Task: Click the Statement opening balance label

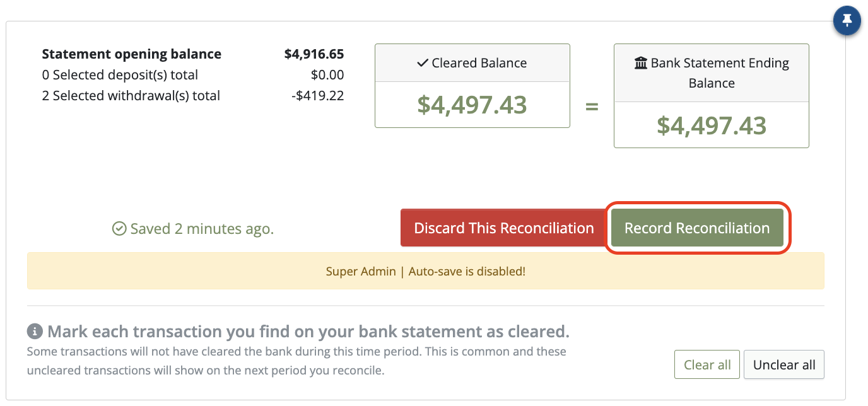Action: point(131,54)
